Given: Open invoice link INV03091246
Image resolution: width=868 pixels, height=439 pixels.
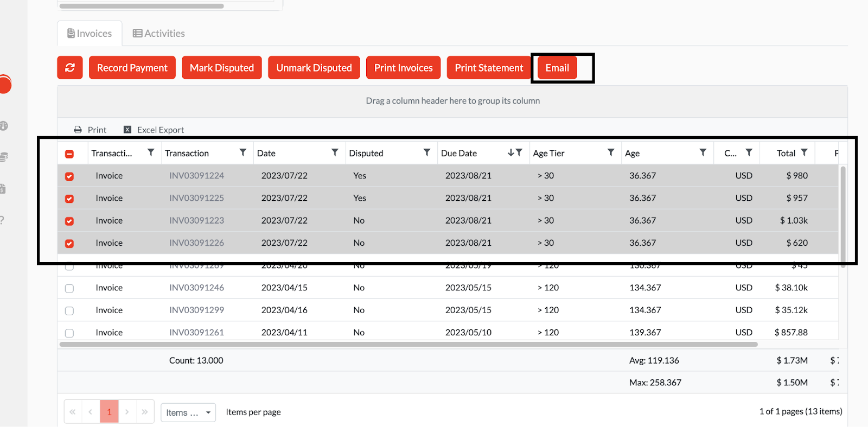Looking at the screenshot, I should click(x=196, y=288).
